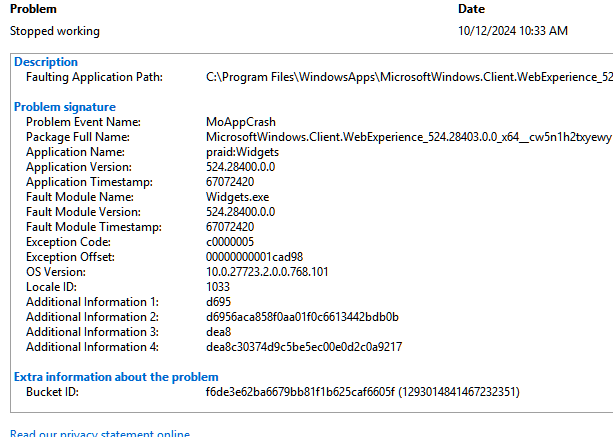
Task: Click the 'Problem Event Name:' label
Action: click(x=83, y=122)
